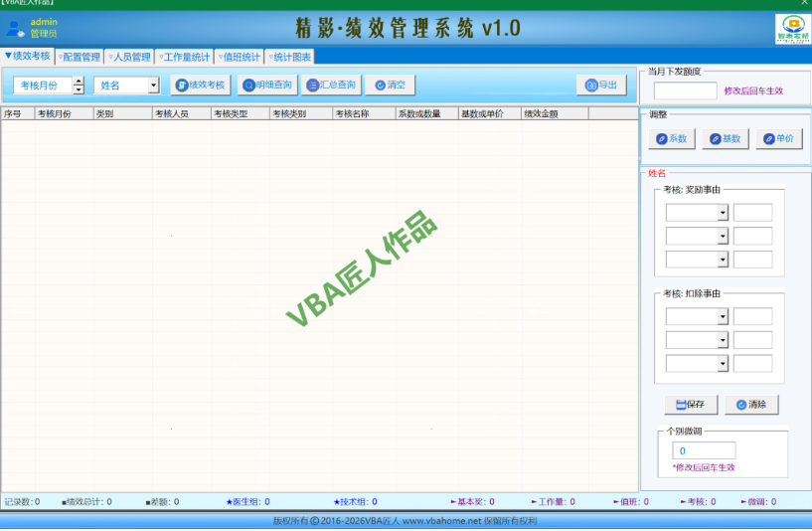Click third 奖励事由 amount field
This screenshot has width=812, height=531.
click(752, 260)
